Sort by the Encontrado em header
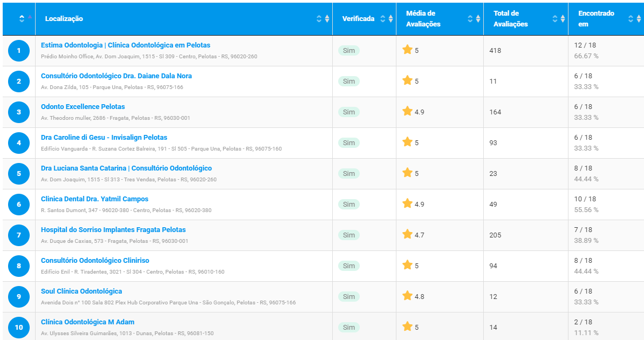Image resolution: width=644 pixels, height=340 pixels. [x=606, y=19]
